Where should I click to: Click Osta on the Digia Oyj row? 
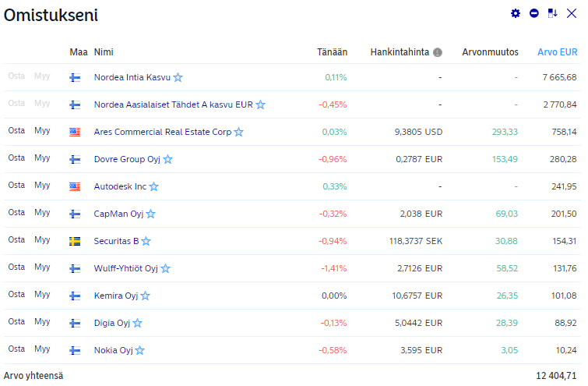(16, 322)
